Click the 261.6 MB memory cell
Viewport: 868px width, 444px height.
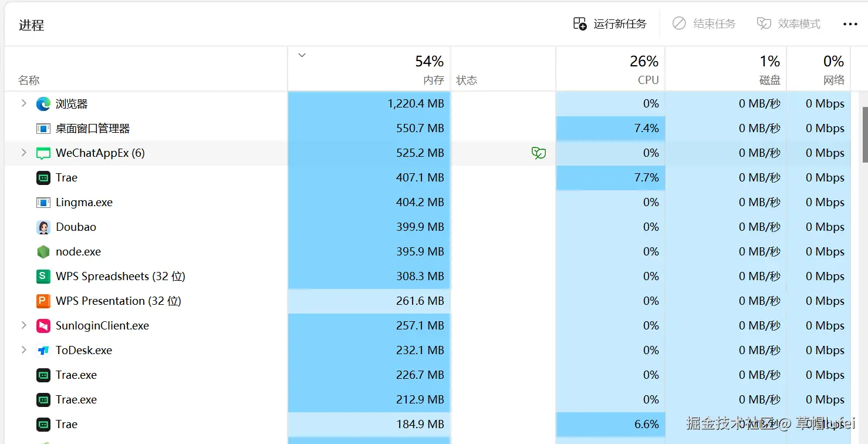pyautogui.click(x=369, y=301)
